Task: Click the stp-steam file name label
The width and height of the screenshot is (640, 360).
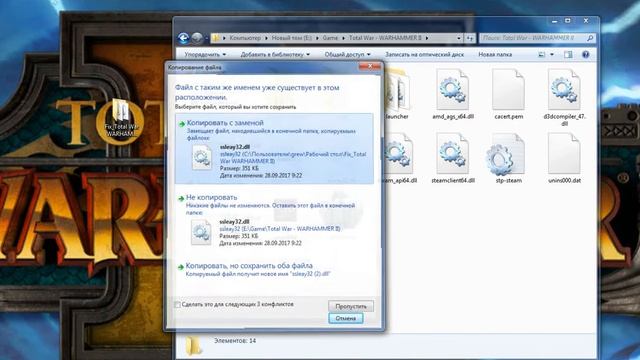Action: tap(509, 180)
